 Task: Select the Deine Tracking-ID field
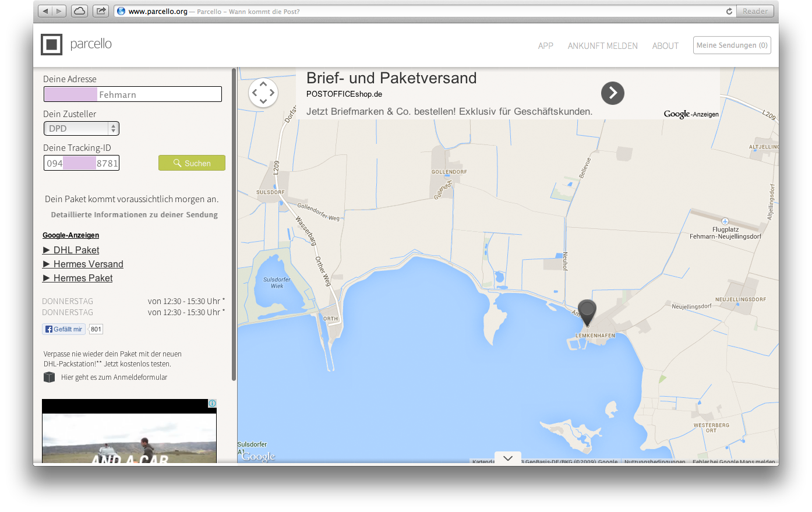click(x=82, y=163)
